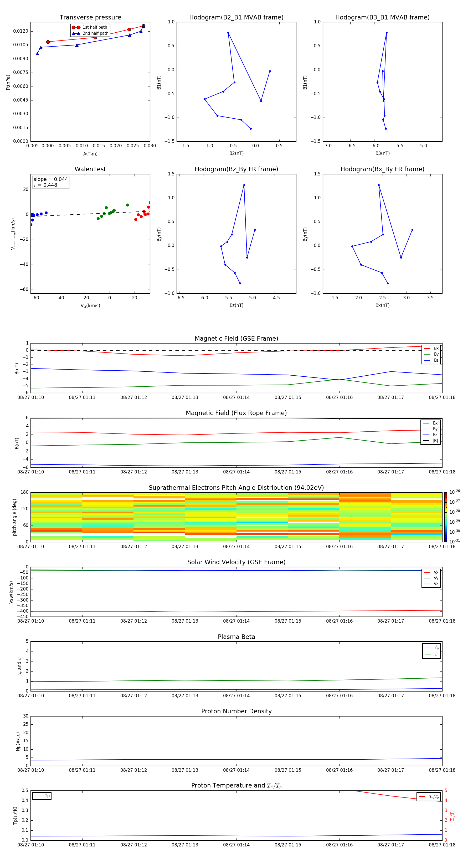The image size is (473, 868).
Task: Click the 'Vz' legend entry in velocity plot
Action: click(431, 584)
